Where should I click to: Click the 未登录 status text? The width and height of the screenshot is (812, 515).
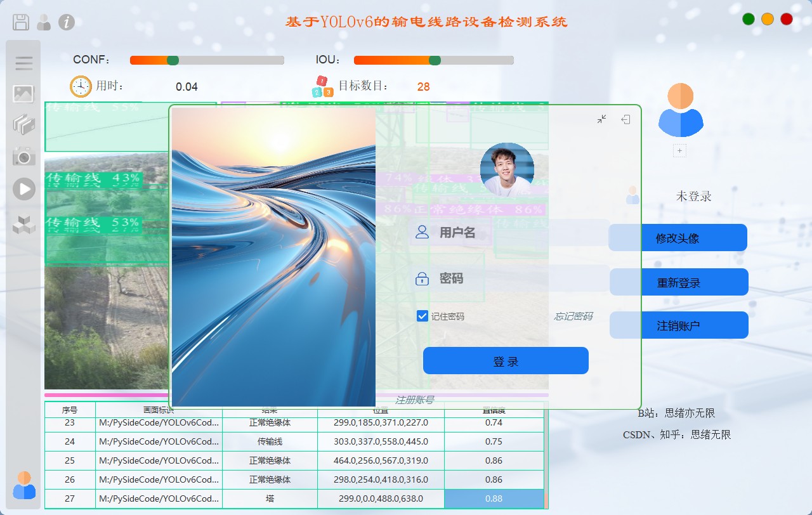693,196
